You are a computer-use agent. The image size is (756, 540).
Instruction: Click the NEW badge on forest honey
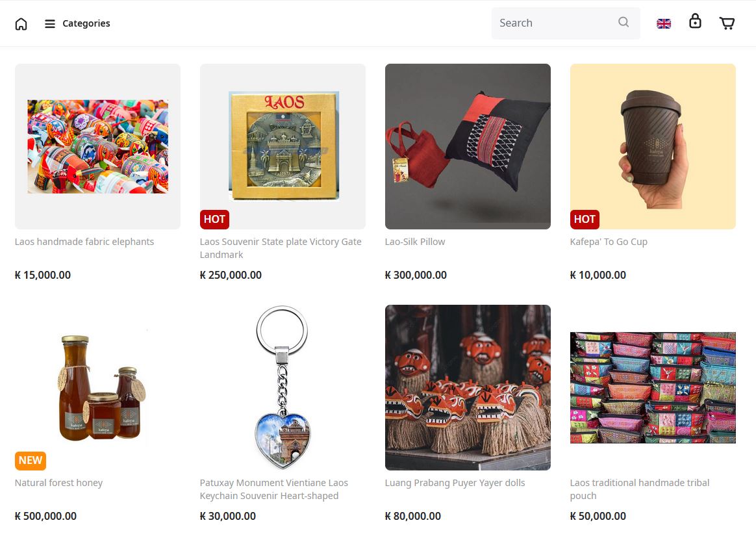31,460
